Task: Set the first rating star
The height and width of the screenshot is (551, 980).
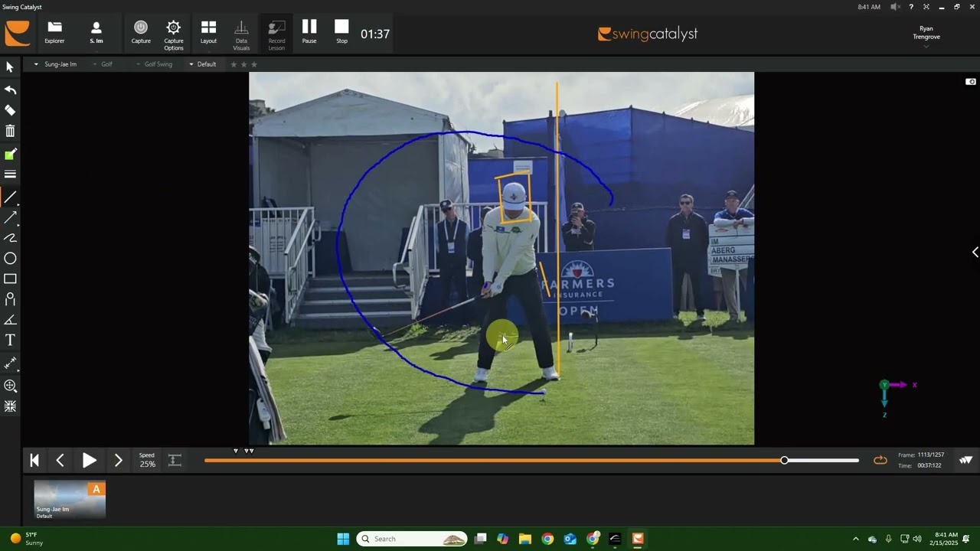Action: click(234, 64)
